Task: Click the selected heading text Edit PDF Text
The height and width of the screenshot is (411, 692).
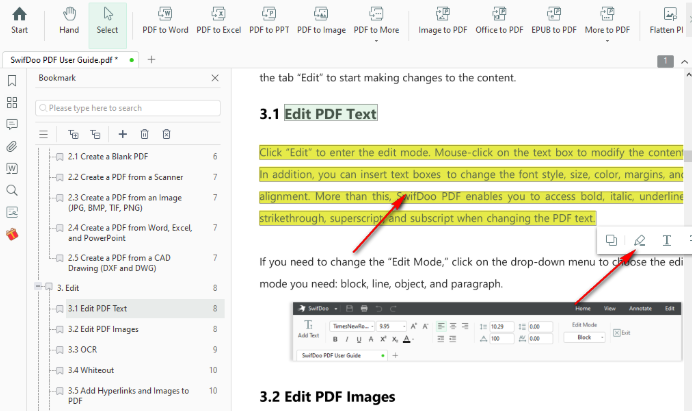Action: pyautogui.click(x=331, y=113)
